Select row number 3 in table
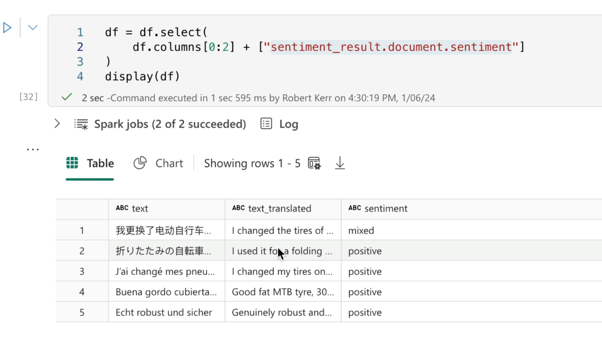This screenshot has height=364, width=602. point(82,272)
